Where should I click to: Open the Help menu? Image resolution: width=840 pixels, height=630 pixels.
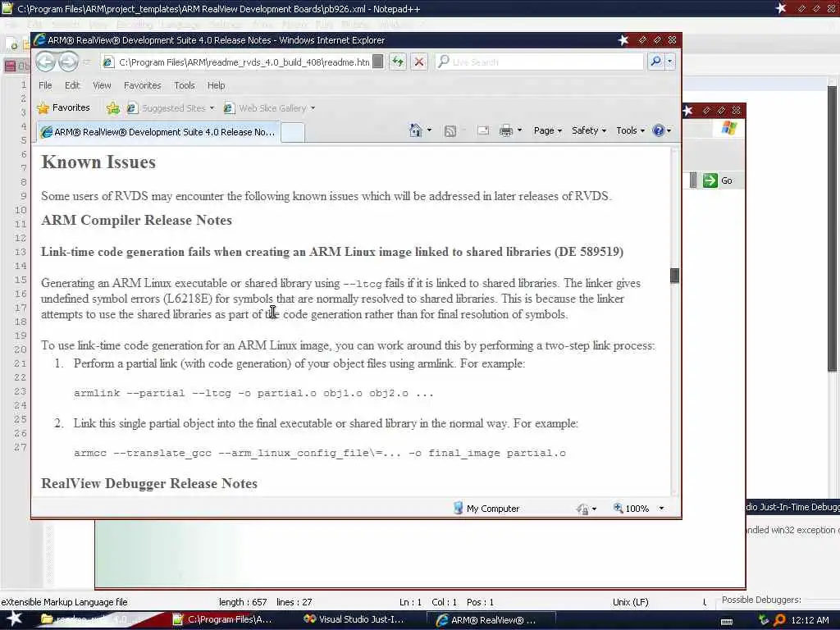(x=217, y=85)
